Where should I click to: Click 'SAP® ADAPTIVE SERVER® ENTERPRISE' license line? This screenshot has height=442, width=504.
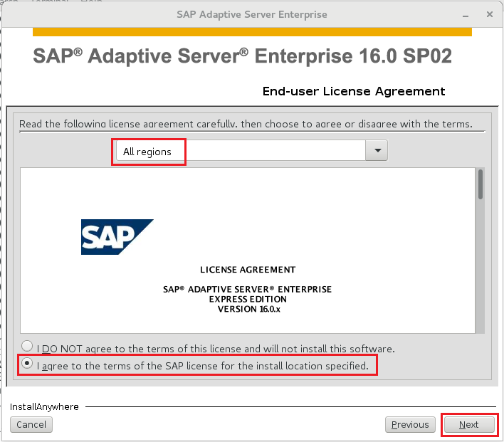click(x=247, y=289)
